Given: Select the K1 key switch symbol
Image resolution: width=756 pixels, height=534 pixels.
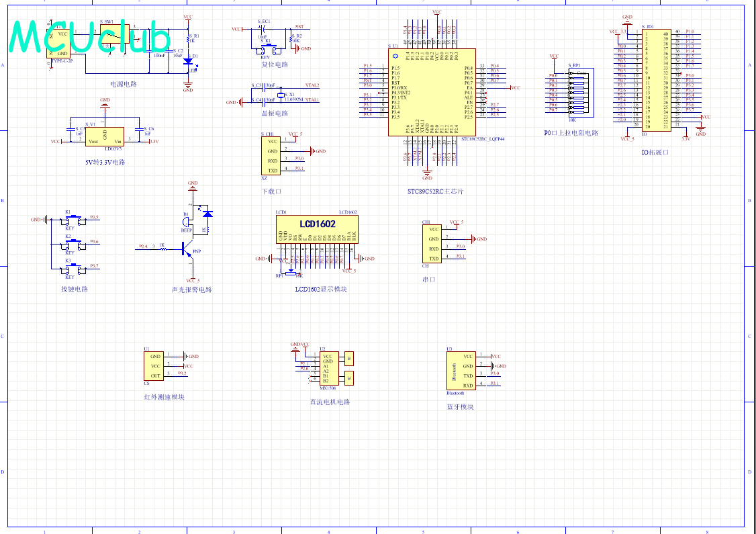Looking at the screenshot, I should click(73, 220).
